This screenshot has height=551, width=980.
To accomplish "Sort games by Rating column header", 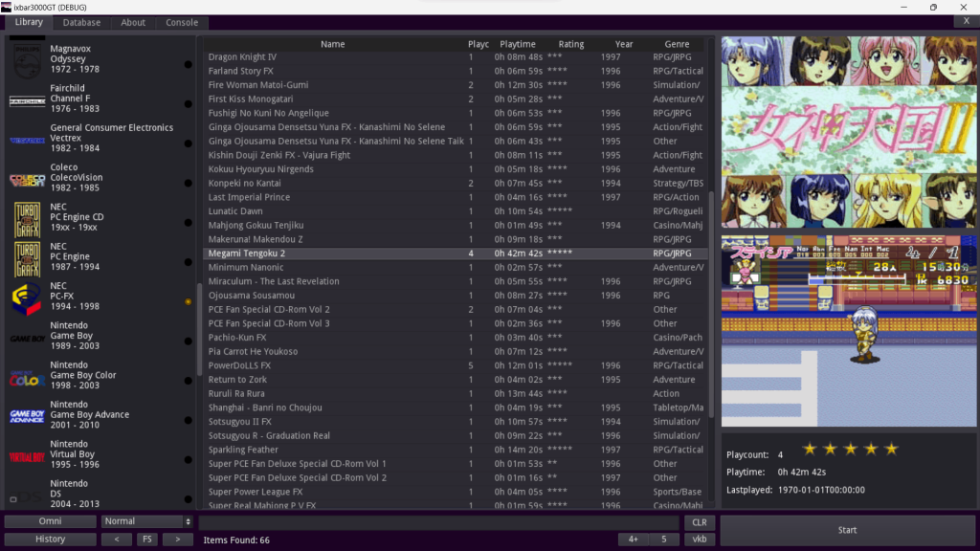I will pos(570,44).
